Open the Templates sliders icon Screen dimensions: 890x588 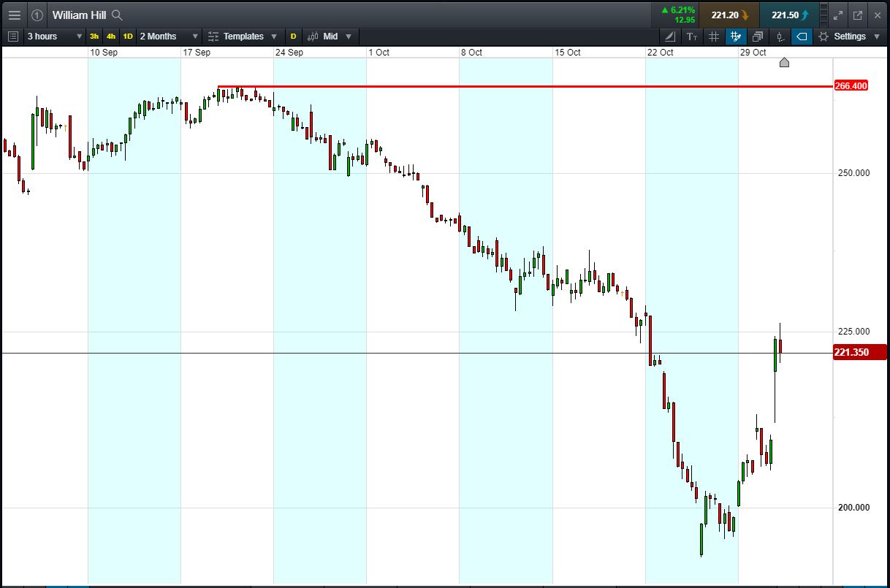point(213,36)
